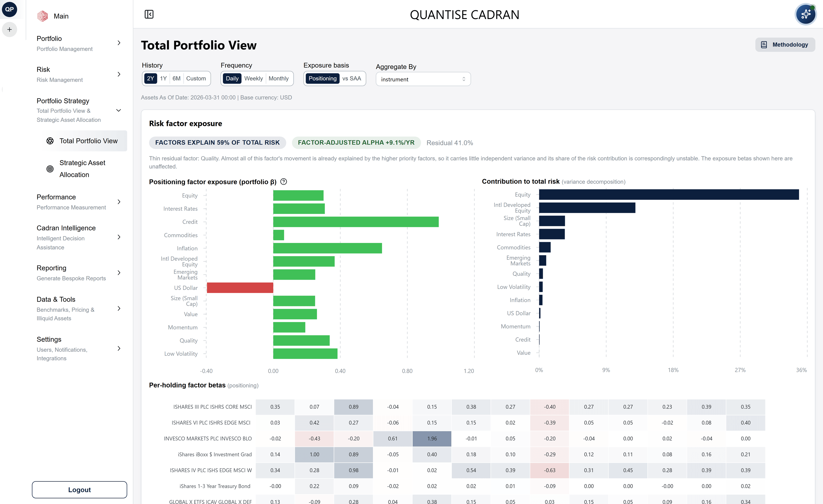823x504 pixels.
Task: Click the red US Dollar exposure bar
Action: 240,288
